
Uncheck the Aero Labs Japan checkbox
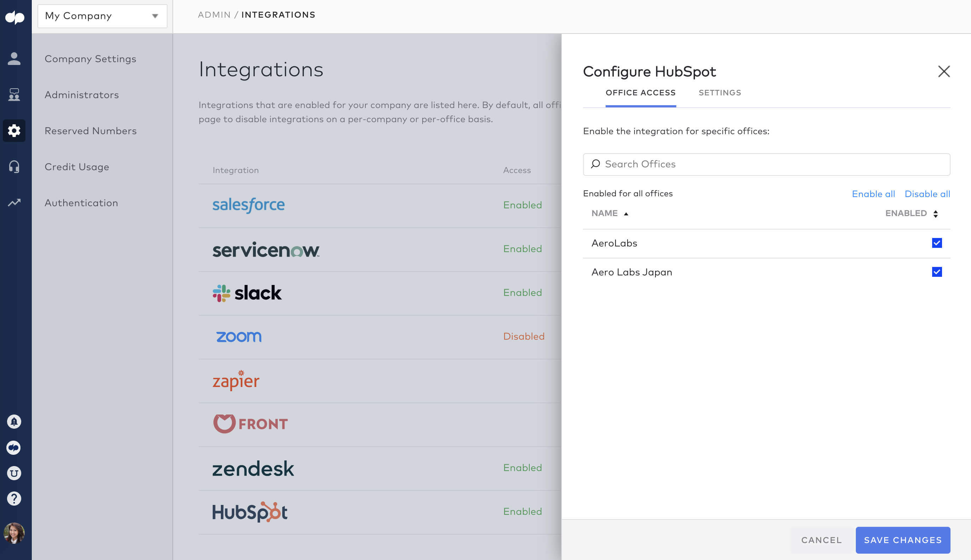click(x=937, y=272)
